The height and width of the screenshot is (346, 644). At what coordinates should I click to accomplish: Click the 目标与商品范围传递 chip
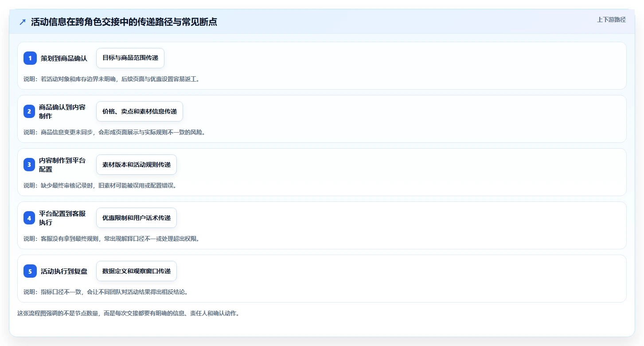point(130,58)
